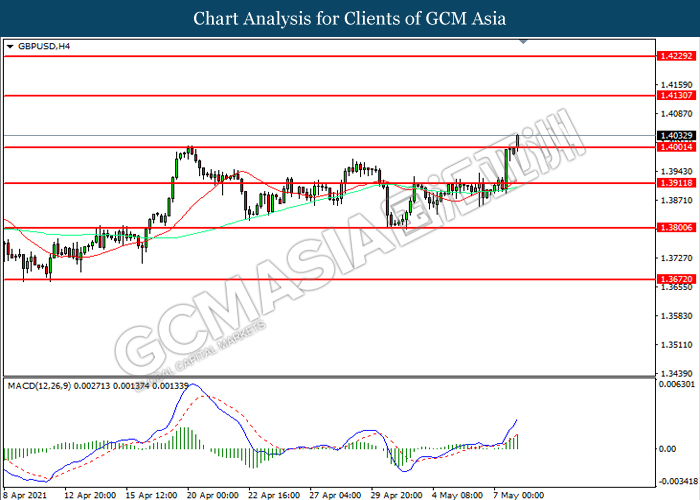
Task: Click the MACD scale value 0.006301
Action: coord(677,384)
